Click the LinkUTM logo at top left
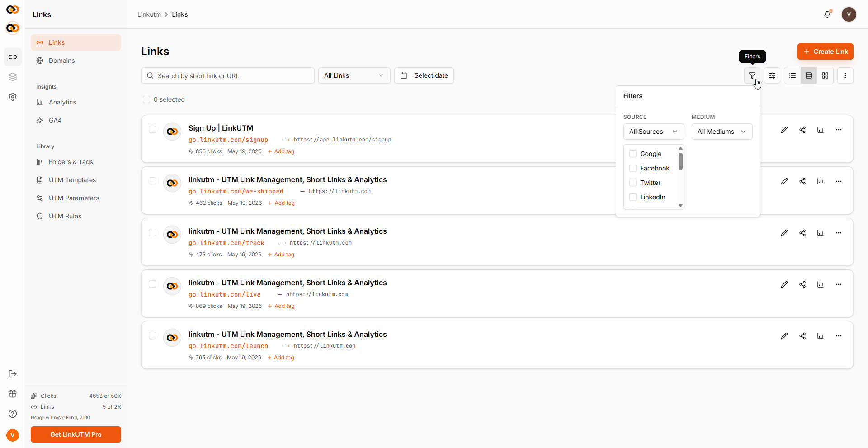 13,9
